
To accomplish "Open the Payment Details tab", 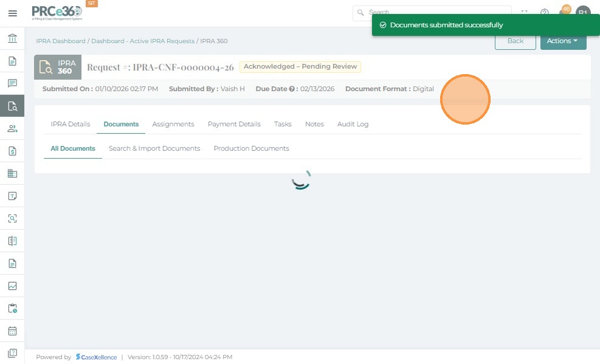I will (234, 124).
